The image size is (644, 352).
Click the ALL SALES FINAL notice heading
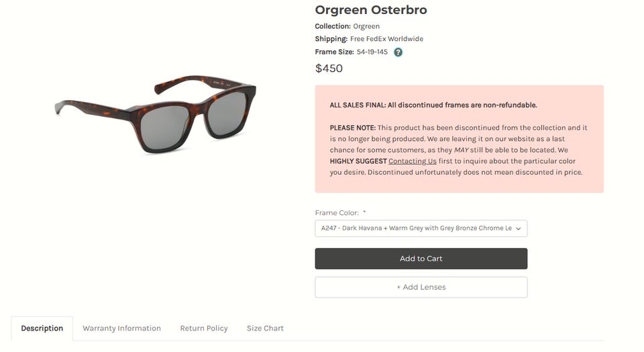(433, 105)
